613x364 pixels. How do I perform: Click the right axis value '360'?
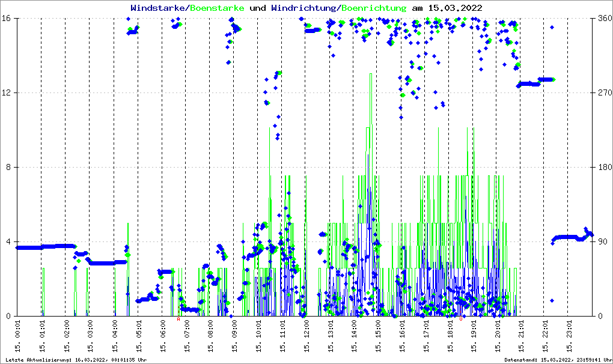coord(604,18)
